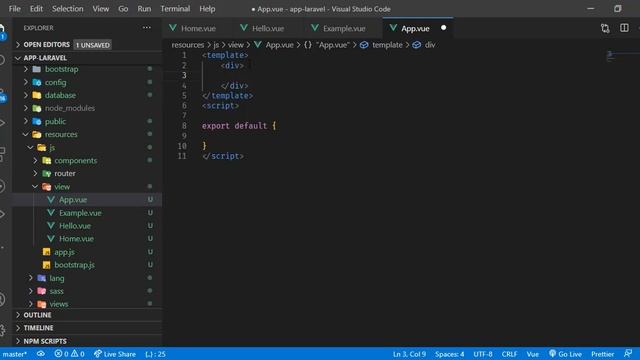Click the bootstrap folder icon
Image resolution: width=640 pixels, height=360 pixels.
point(37,69)
